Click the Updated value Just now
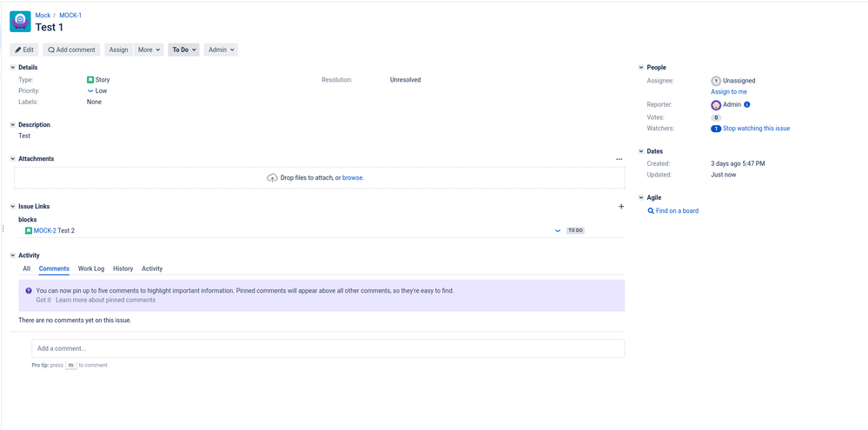Image resolution: width=868 pixels, height=430 pixels. point(724,175)
